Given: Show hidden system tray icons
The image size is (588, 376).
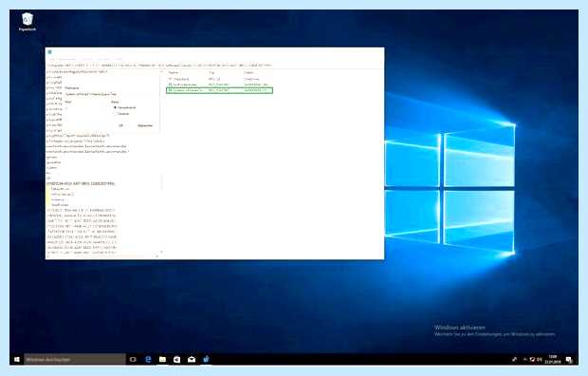Looking at the screenshot, I should [x=524, y=360].
